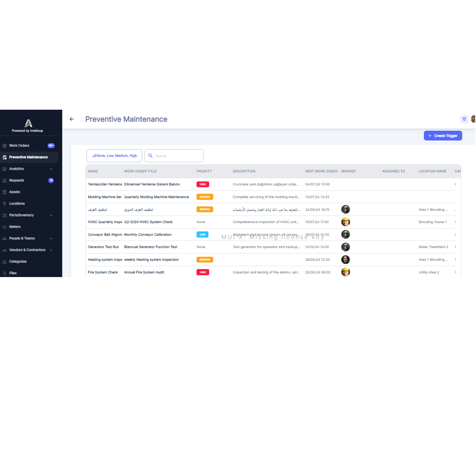Expand the Vendors & Contractors section
The width and height of the screenshot is (476, 476).
[x=51, y=250]
